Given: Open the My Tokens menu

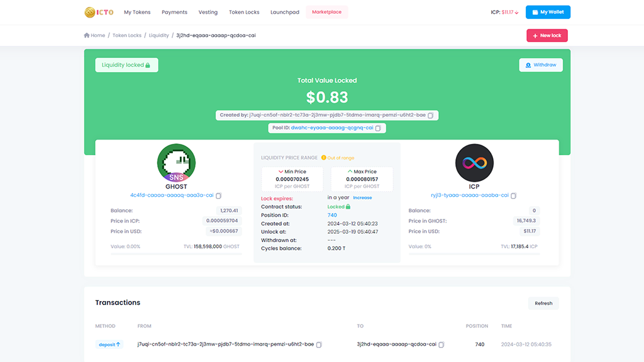Looking at the screenshot, I should pyautogui.click(x=137, y=12).
